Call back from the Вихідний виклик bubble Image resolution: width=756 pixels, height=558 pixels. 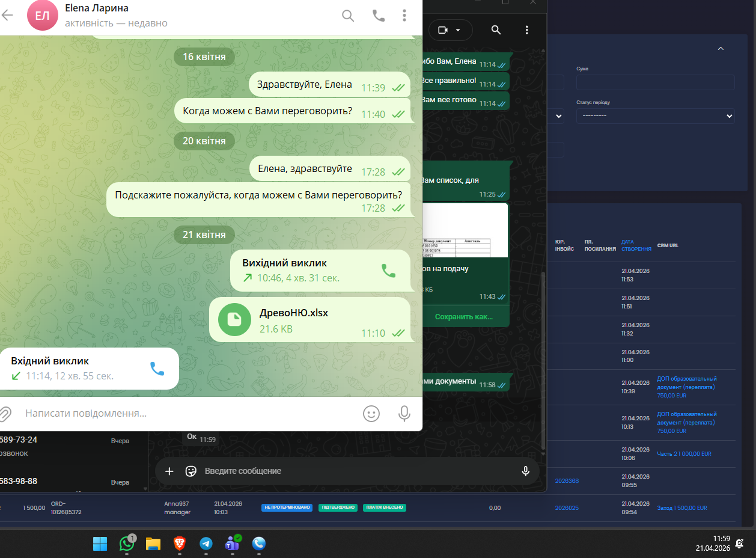click(389, 271)
